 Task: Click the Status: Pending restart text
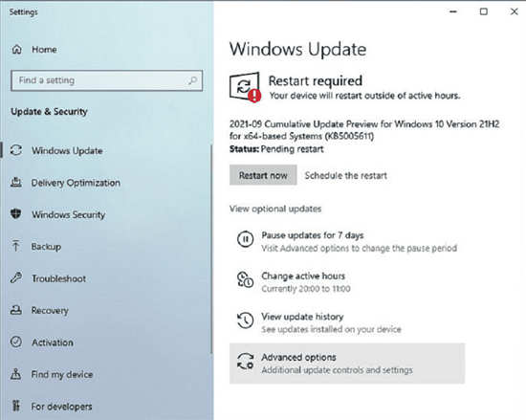pyautogui.click(x=276, y=149)
